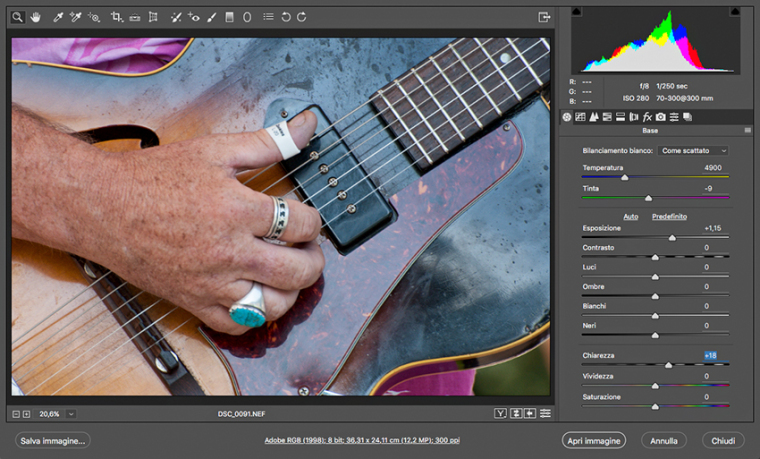Choose the Adjustment Brush tool
The image size is (760, 459).
pos(212,17)
